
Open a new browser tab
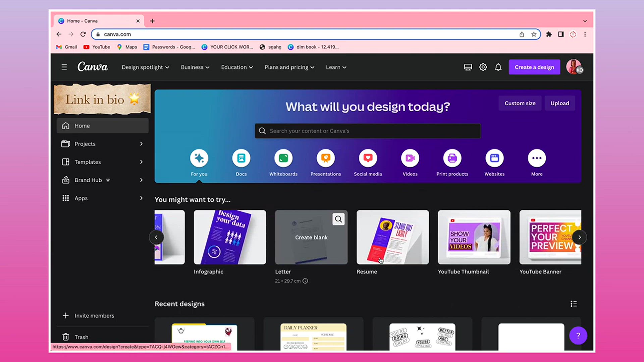click(152, 21)
